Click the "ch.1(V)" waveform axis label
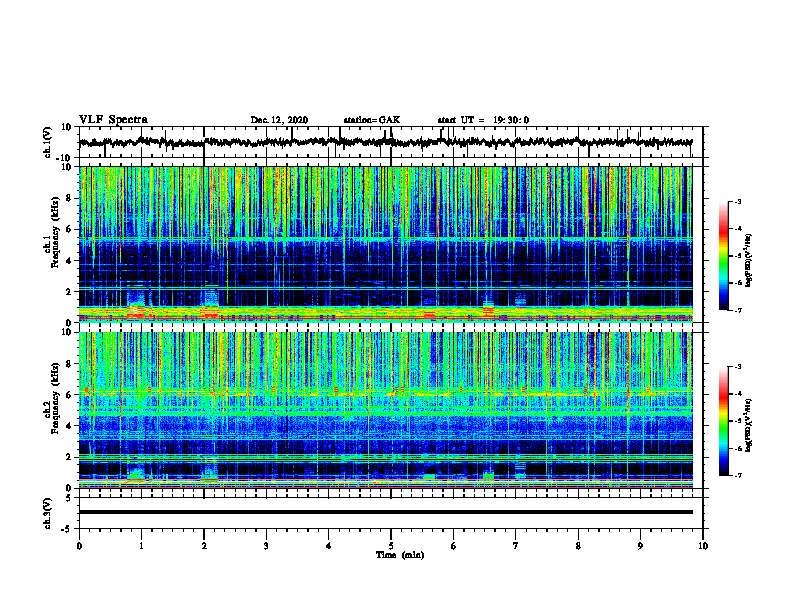Image resolution: width=792 pixels, height=612 pixels. (48, 142)
